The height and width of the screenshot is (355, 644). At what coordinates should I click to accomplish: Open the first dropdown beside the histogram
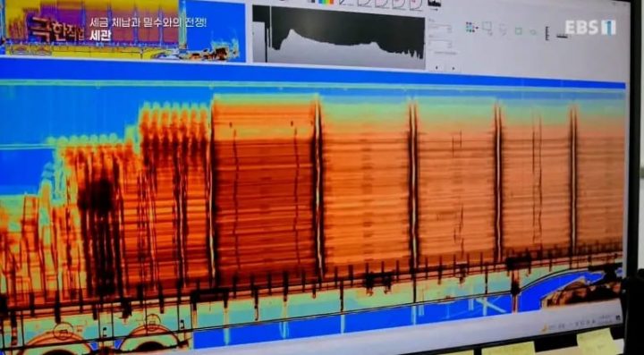[440, 28]
